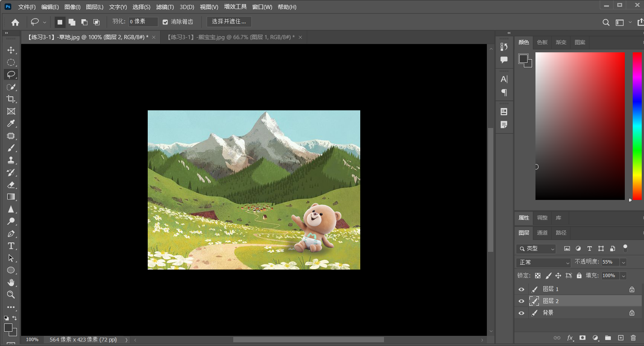The width and height of the screenshot is (644, 346).
Task: Expand the toolbox double-arrow
Action: tap(6, 33)
